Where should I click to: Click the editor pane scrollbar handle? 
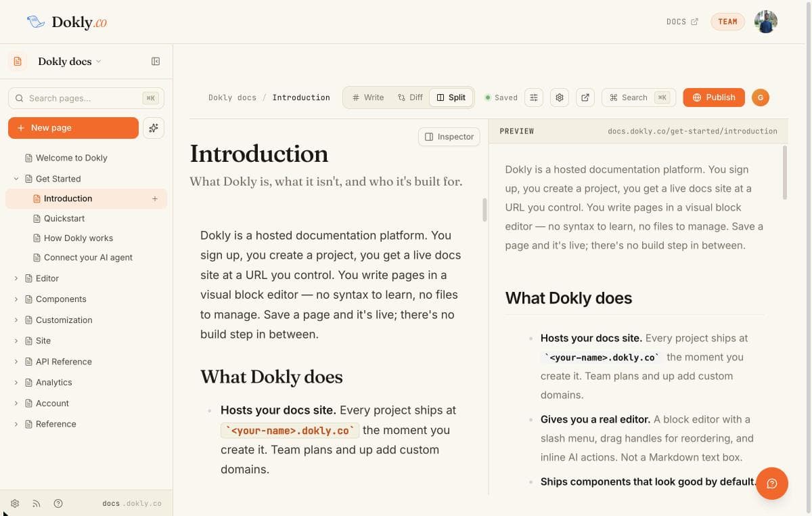(x=484, y=210)
